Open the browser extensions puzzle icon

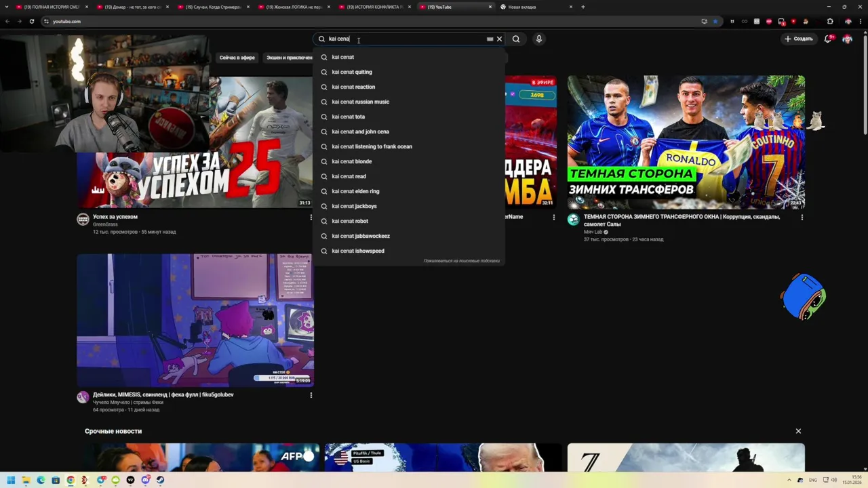tap(829, 21)
